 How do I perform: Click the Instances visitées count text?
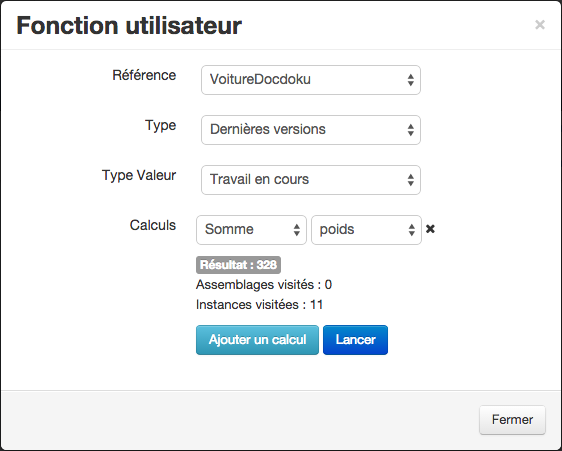259,305
